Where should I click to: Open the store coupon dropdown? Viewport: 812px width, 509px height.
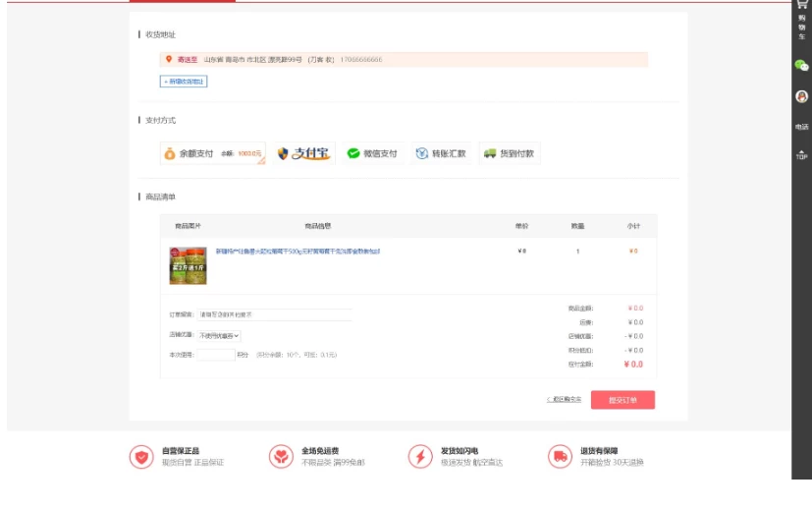point(219,336)
